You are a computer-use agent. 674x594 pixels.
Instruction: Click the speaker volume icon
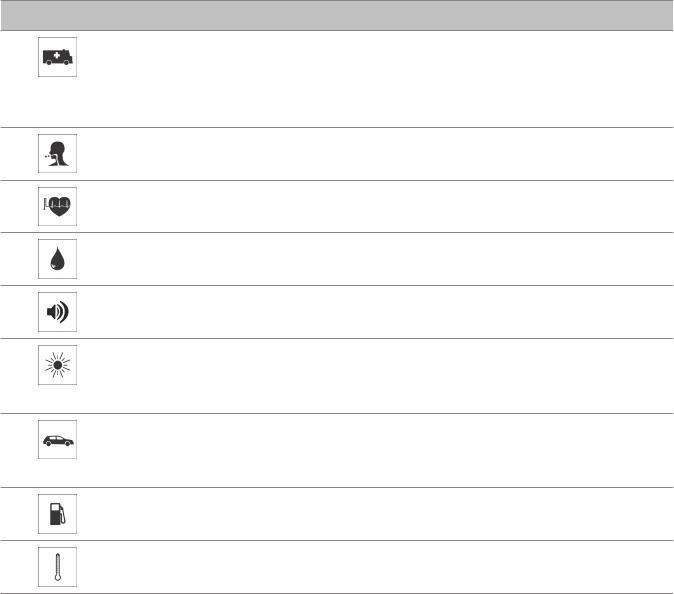click(x=58, y=312)
